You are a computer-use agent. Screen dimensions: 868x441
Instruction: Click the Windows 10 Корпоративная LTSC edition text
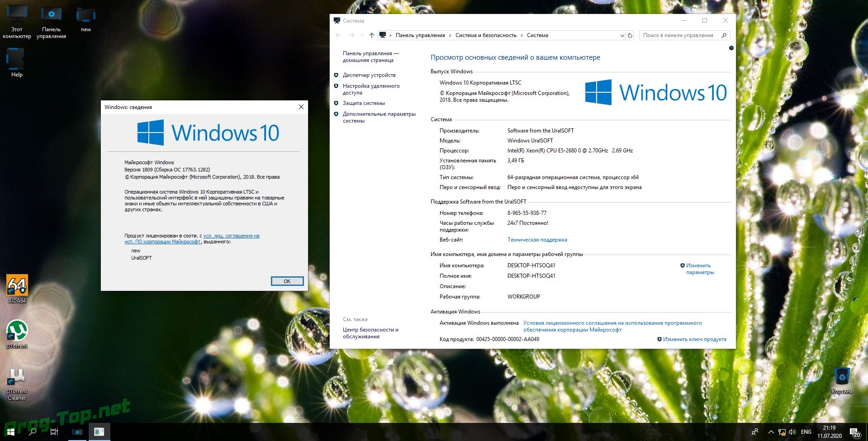pos(480,83)
